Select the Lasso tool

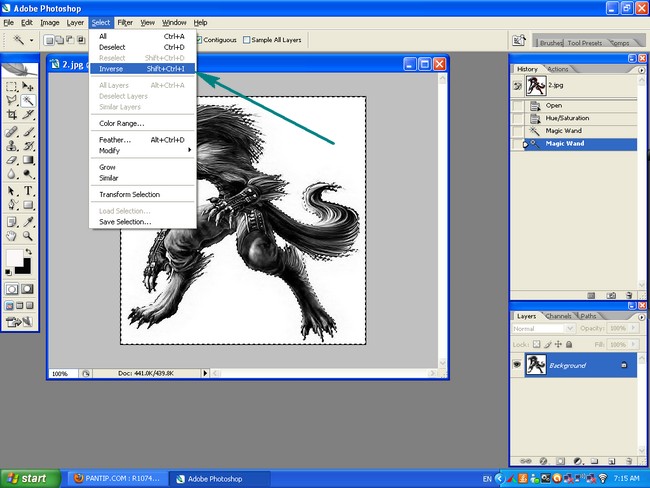[x=12, y=100]
